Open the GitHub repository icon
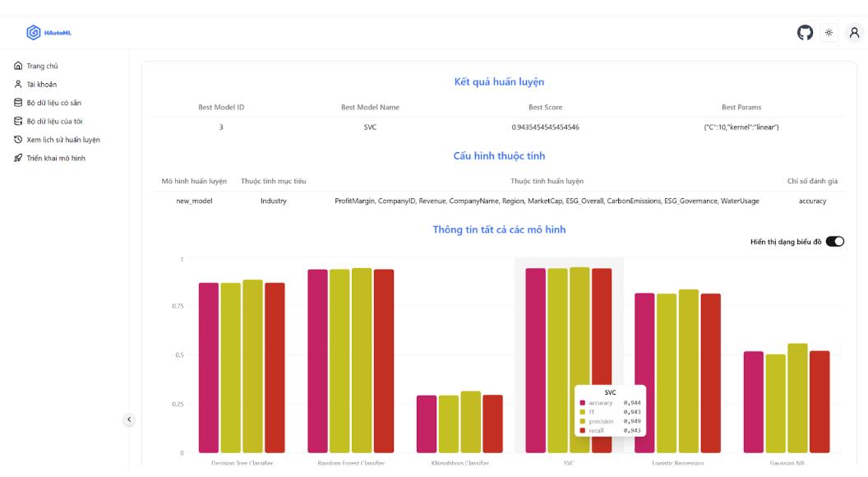This screenshot has width=868, height=477. (x=805, y=33)
